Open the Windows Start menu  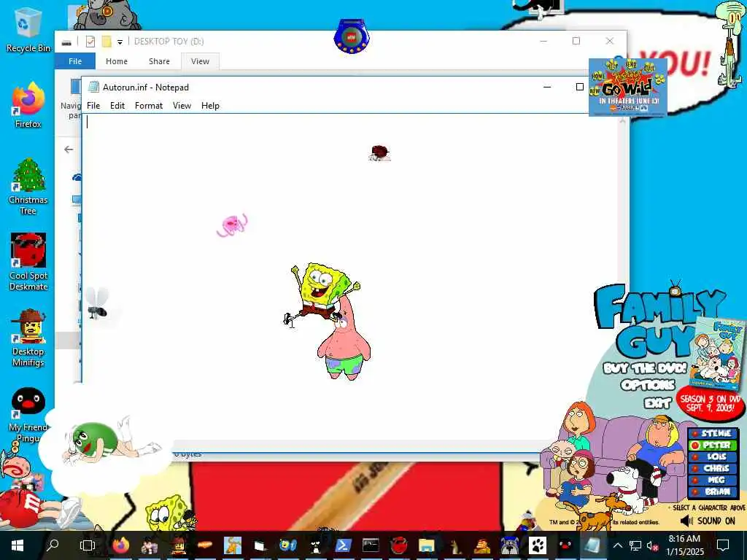coord(18,545)
